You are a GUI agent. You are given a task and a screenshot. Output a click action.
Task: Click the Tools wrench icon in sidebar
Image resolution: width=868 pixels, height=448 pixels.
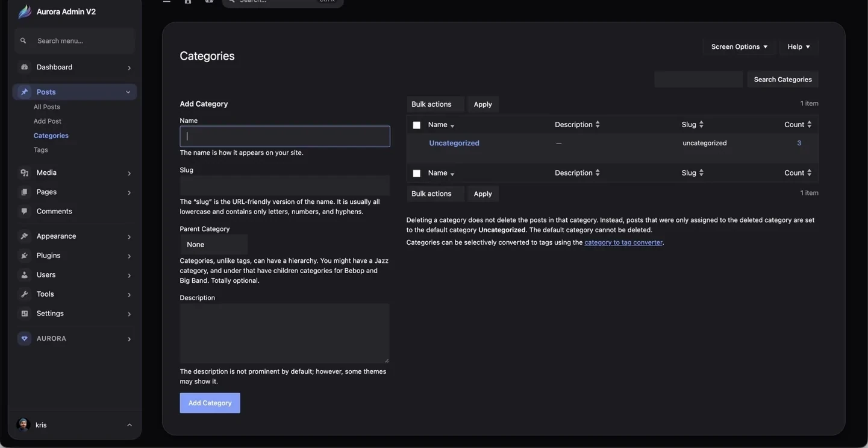point(25,294)
